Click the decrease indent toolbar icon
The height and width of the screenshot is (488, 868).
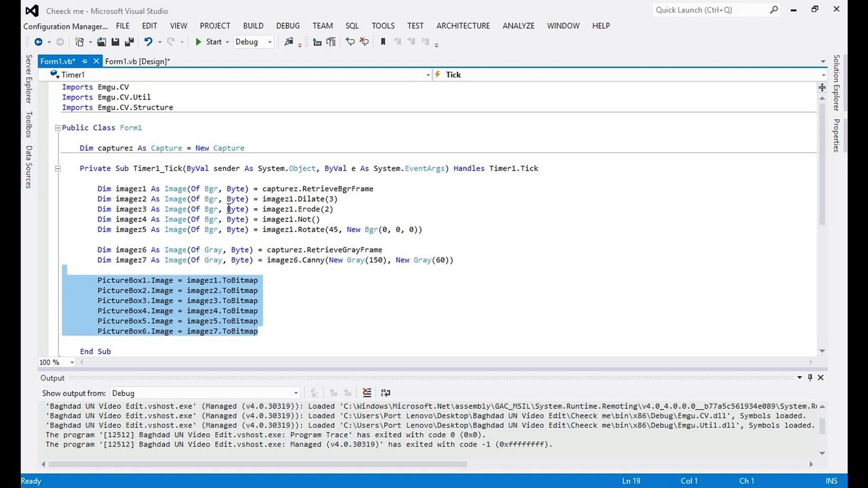tap(317, 42)
